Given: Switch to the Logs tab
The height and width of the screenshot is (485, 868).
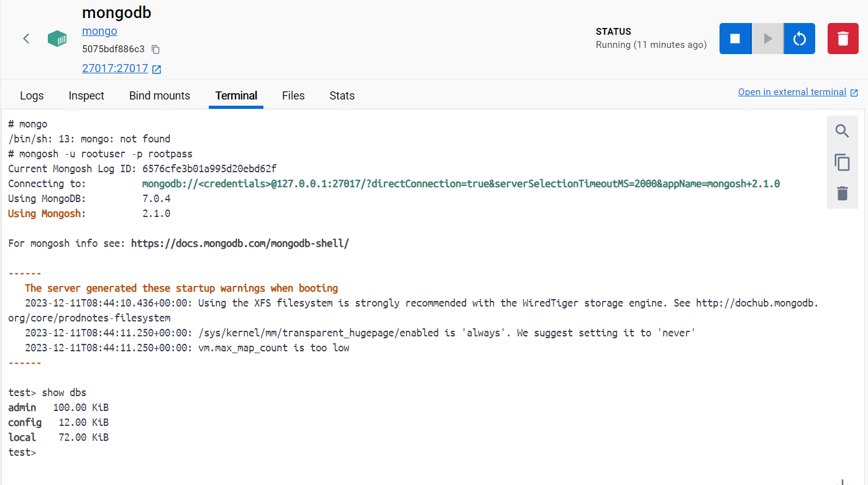Looking at the screenshot, I should click(32, 96).
